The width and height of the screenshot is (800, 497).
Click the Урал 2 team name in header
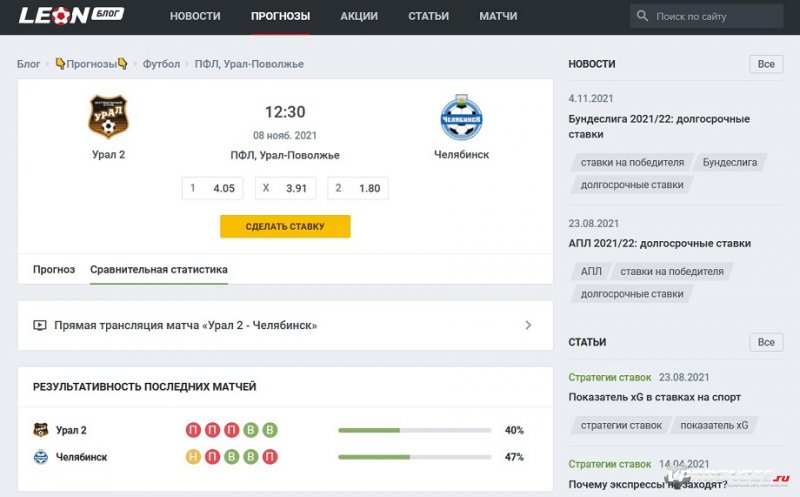point(108,155)
